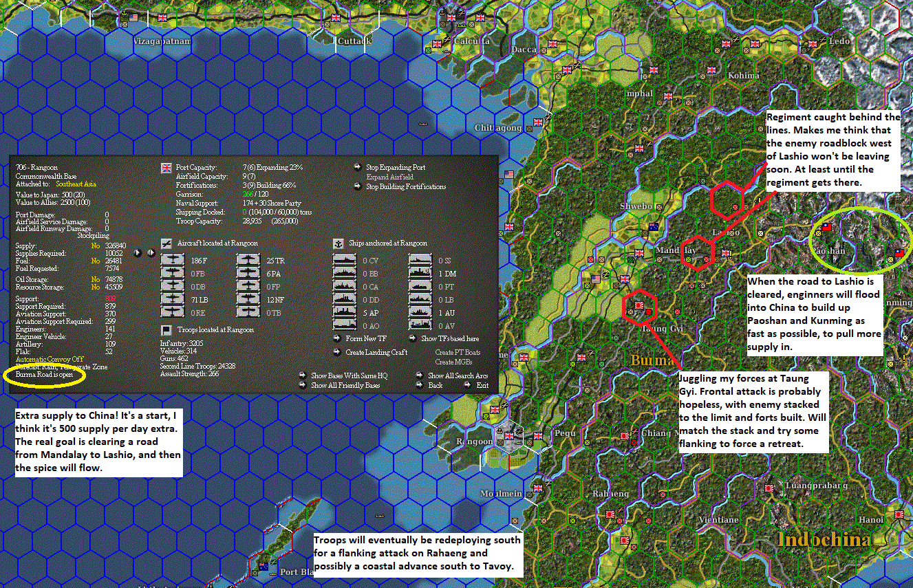Select the Australian flag near Mandalay
913x588 pixels.
pos(654,228)
